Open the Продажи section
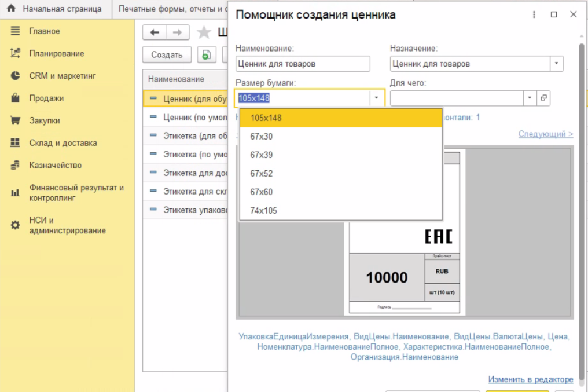 point(46,98)
